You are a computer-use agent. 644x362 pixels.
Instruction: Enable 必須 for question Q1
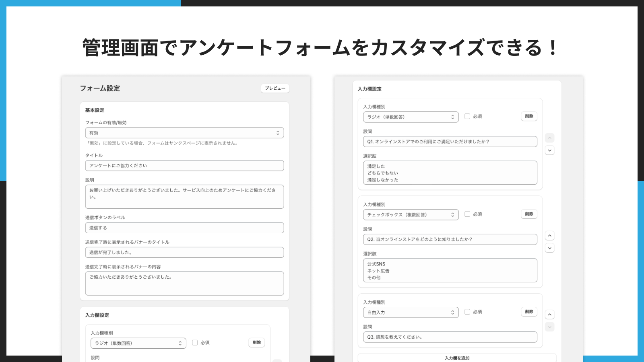pyautogui.click(x=467, y=116)
